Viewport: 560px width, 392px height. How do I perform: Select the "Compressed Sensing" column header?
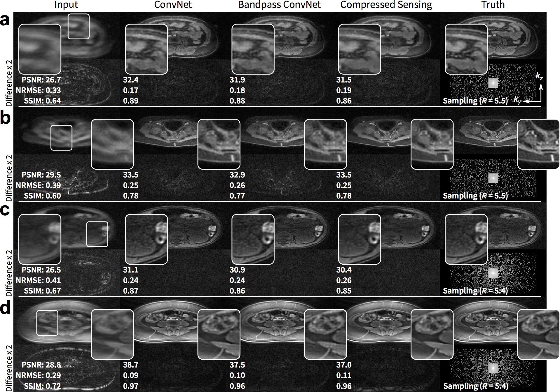click(386, 5)
